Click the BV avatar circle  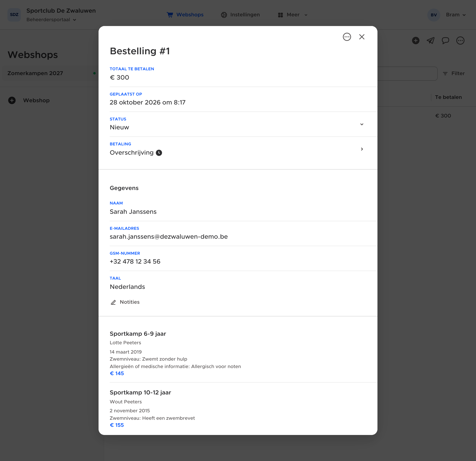(434, 15)
